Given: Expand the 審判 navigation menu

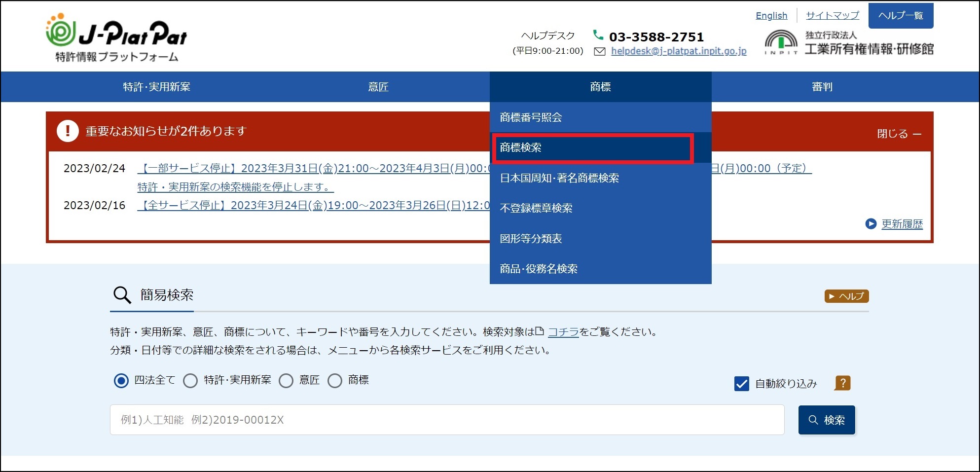Looking at the screenshot, I should tap(822, 87).
